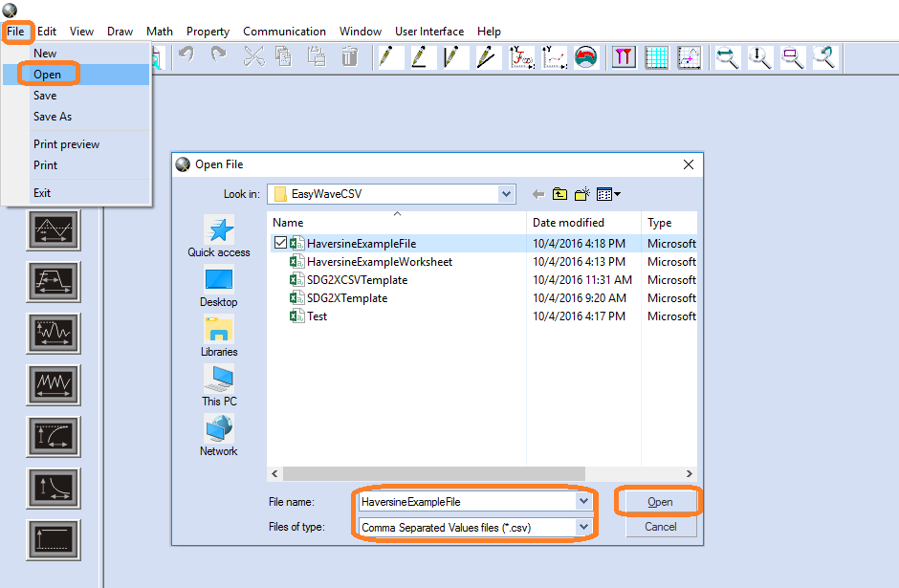Open the File name dropdown arrow
Viewport: 899px width, 588px height.
[583, 501]
